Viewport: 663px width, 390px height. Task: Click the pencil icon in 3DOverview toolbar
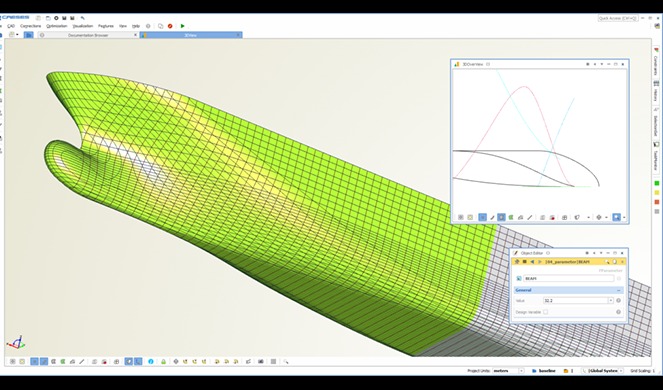(x=492, y=217)
